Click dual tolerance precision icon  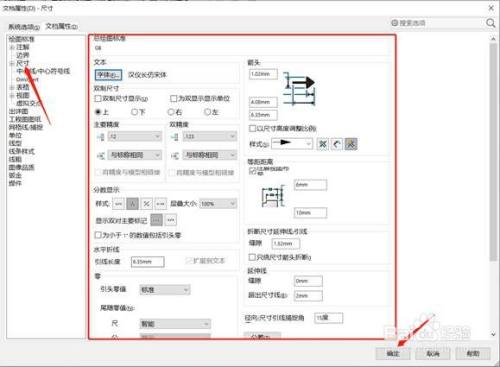point(174,155)
